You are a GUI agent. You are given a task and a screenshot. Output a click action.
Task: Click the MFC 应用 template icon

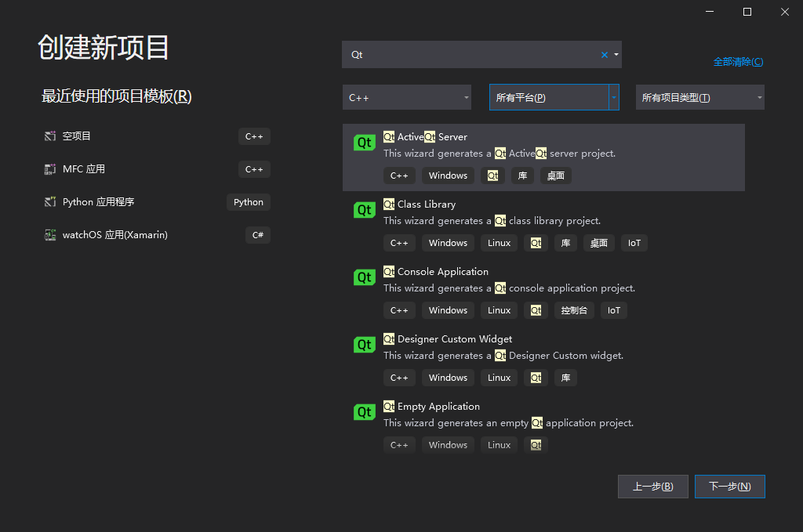coord(49,168)
